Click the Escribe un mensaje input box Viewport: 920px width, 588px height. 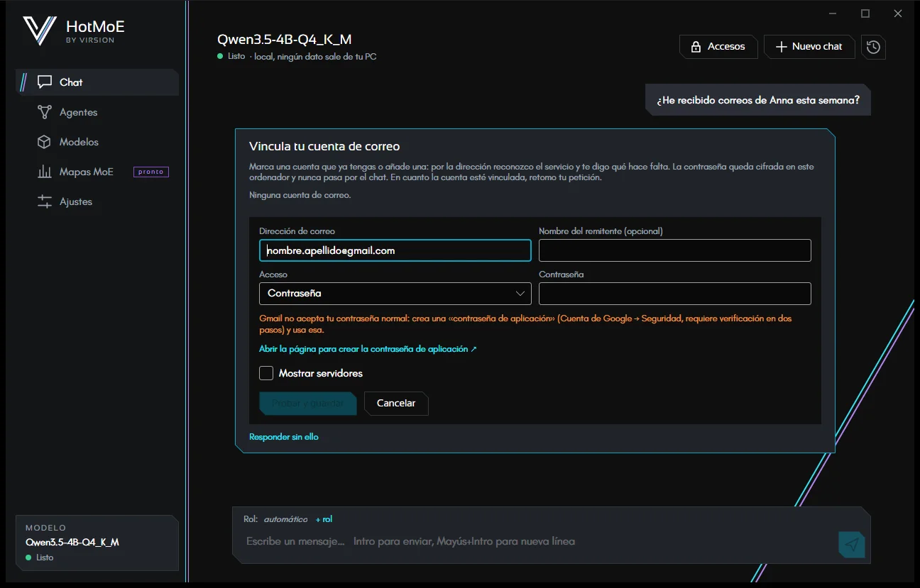pyautogui.click(x=536, y=541)
